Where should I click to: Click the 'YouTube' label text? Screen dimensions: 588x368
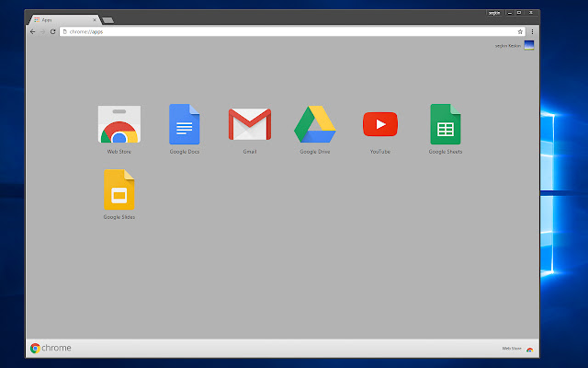click(x=380, y=152)
